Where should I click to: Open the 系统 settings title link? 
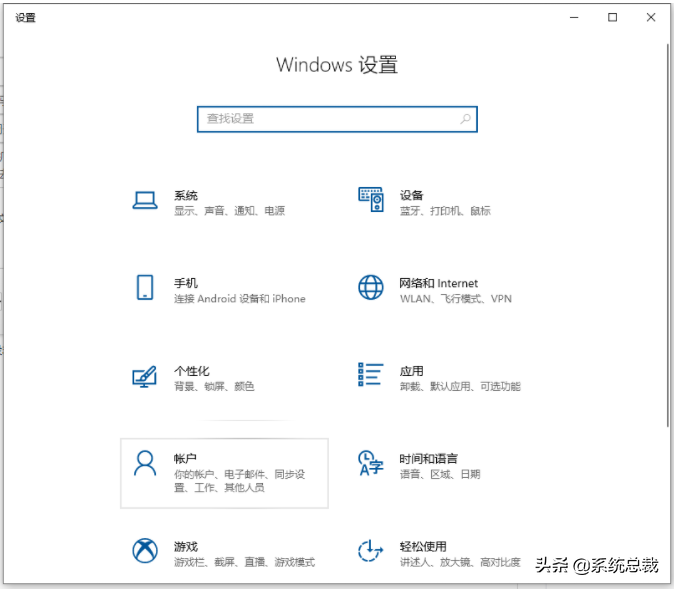(x=186, y=195)
